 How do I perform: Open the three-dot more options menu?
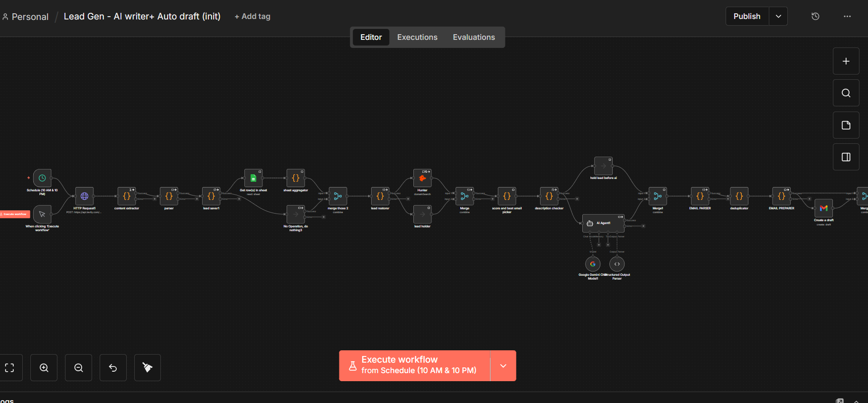[847, 16]
